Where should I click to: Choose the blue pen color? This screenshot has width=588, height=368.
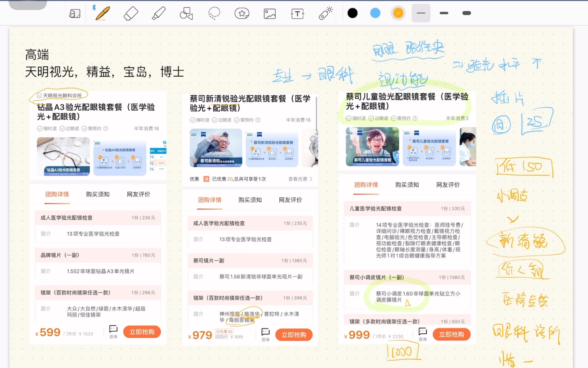coord(375,13)
